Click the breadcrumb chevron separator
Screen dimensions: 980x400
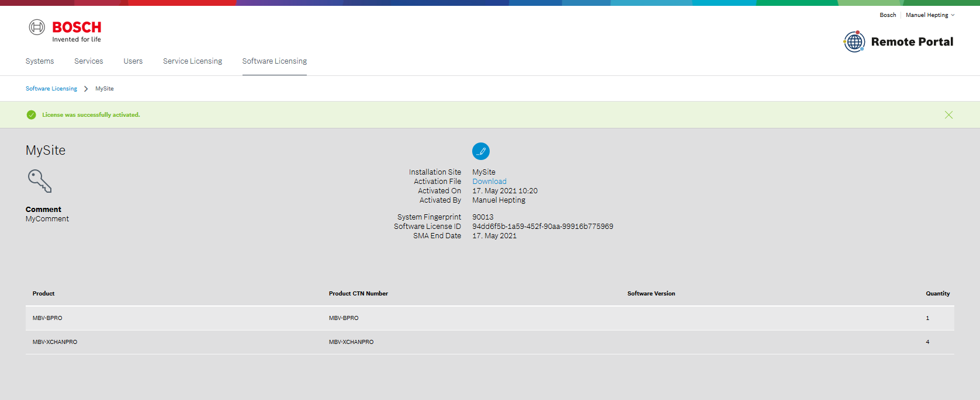pos(86,89)
